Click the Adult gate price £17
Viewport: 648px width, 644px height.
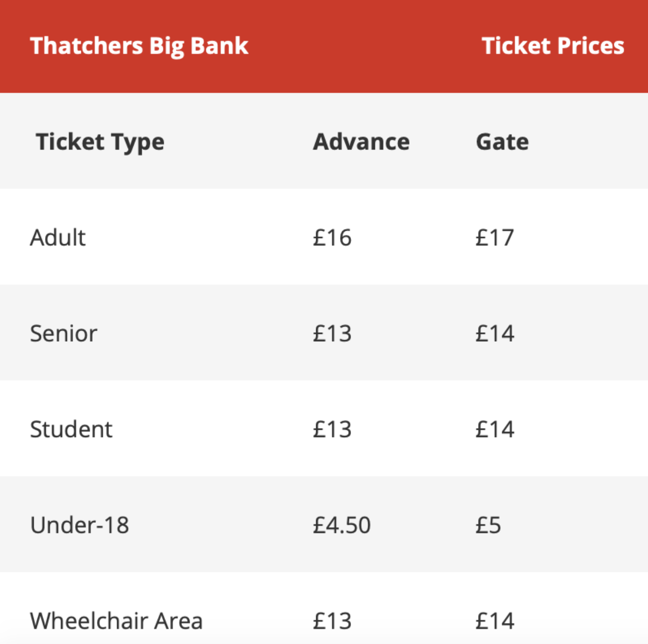pyautogui.click(x=495, y=237)
